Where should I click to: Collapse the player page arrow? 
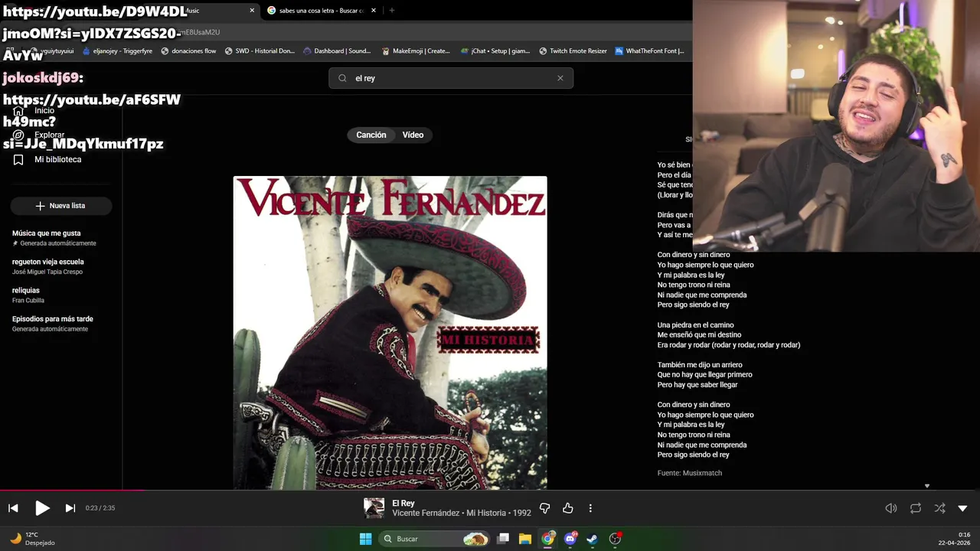962,508
